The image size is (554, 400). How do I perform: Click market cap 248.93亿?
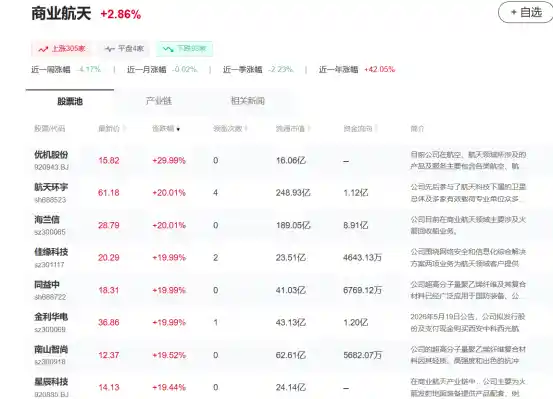(x=293, y=193)
